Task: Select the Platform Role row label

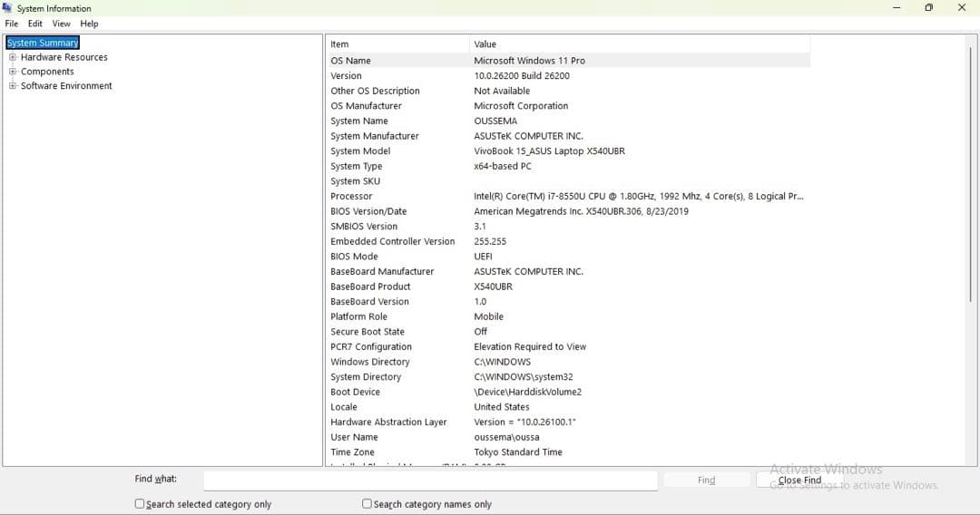Action: pyautogui.click(x=358, y=316)
